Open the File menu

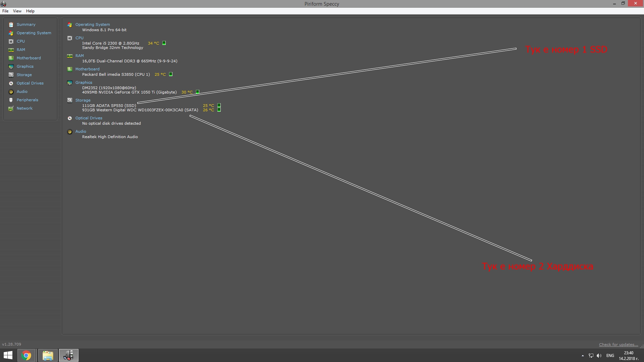(5, 11)
